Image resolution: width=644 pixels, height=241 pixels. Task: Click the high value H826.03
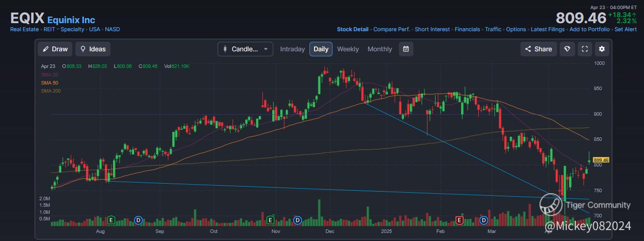[x=97, y=66]
